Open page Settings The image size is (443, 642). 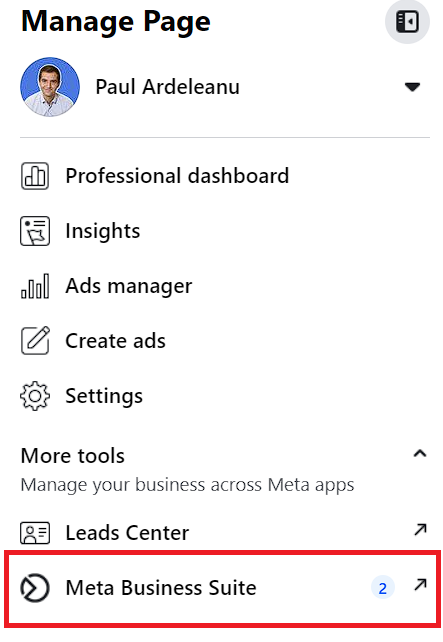tap(104, 396)
